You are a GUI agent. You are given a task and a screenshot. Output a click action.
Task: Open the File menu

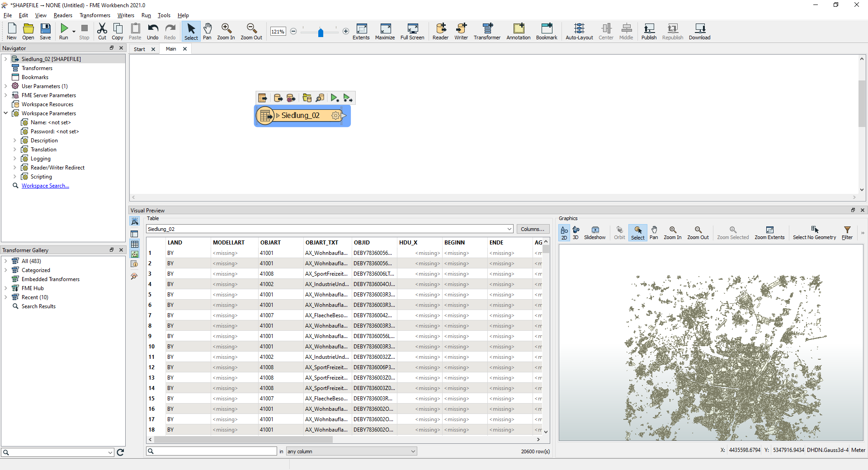[x=8, y=15]
